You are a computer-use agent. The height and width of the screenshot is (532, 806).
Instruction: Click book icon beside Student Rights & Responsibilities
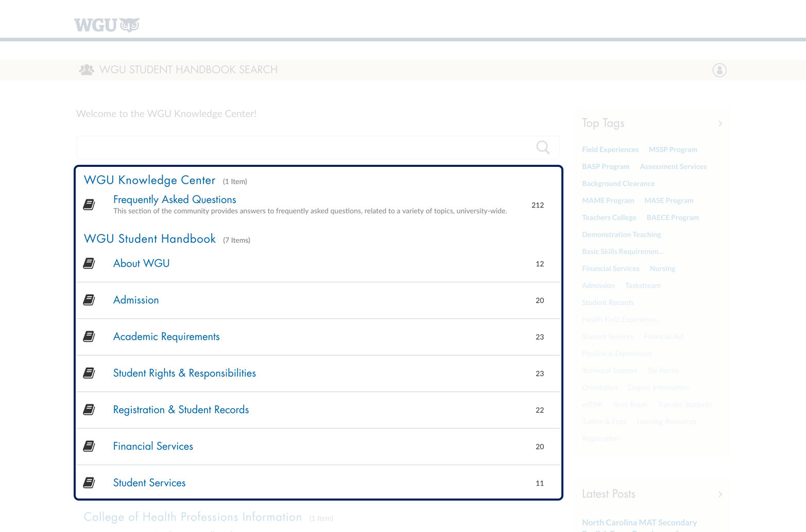tap(89, 373)
